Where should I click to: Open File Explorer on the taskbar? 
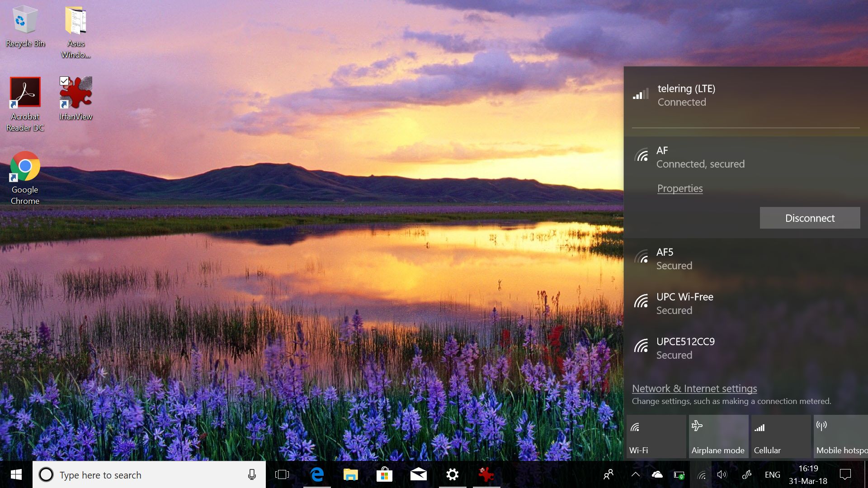point(350,474)
